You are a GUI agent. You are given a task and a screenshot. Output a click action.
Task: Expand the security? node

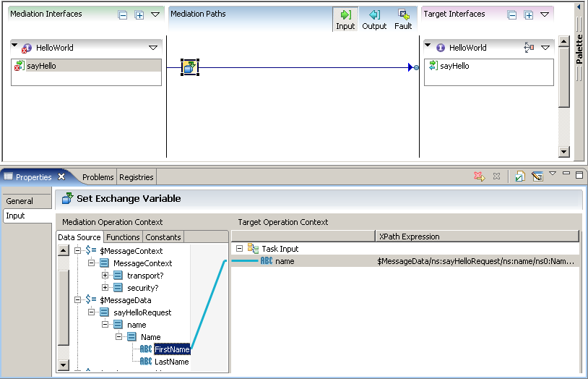pyautogui.click(x=105, y=288)
